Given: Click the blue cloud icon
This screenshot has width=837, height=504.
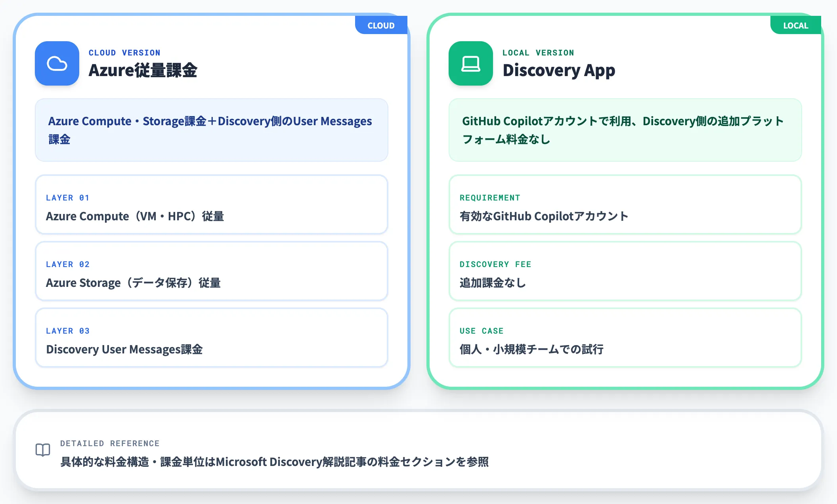Looking at the screenshot, I should coord(57,63).
